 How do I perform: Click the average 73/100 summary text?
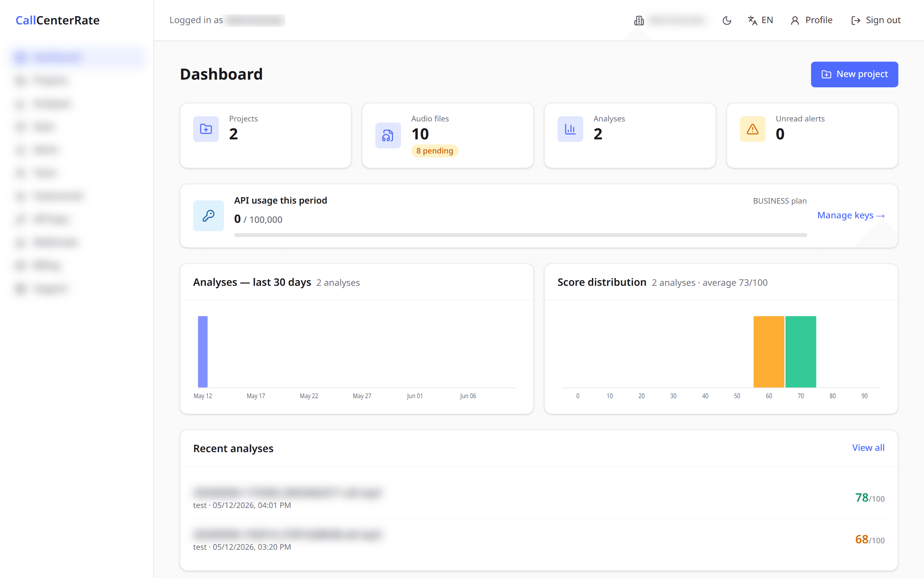[x=735, y=283]
